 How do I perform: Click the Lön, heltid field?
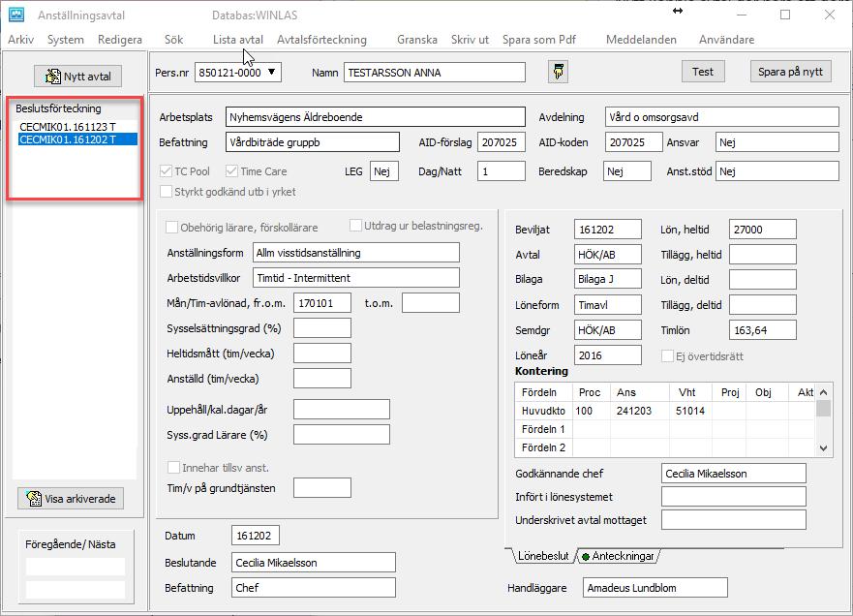point(763,230)
